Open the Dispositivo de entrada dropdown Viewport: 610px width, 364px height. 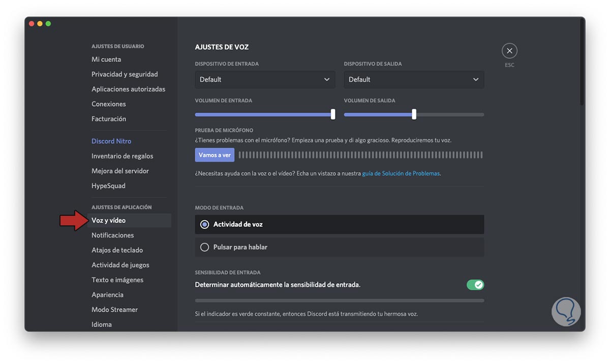coord(264,80)
